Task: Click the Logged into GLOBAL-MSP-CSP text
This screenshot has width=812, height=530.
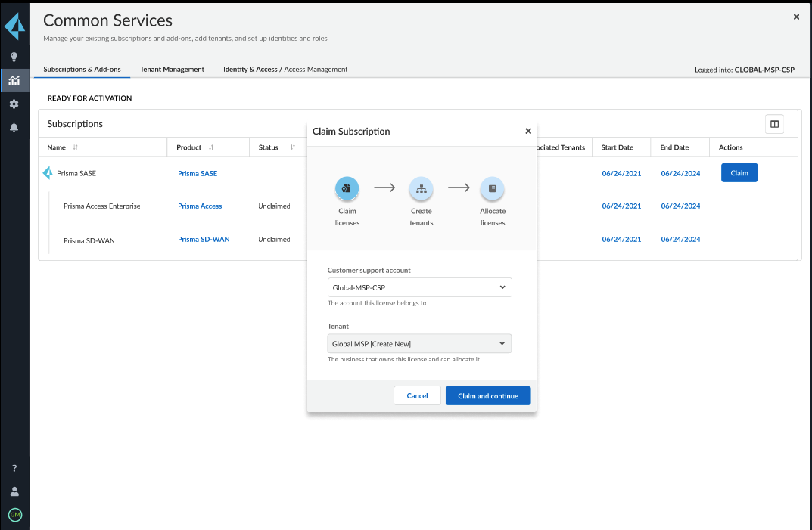Action: click(x=745, y=70)
